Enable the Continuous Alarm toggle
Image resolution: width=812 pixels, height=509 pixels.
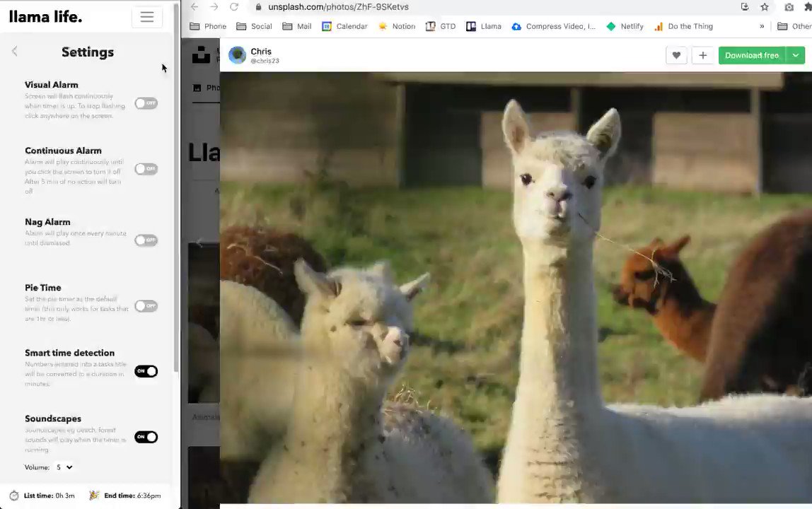point(146,169)
